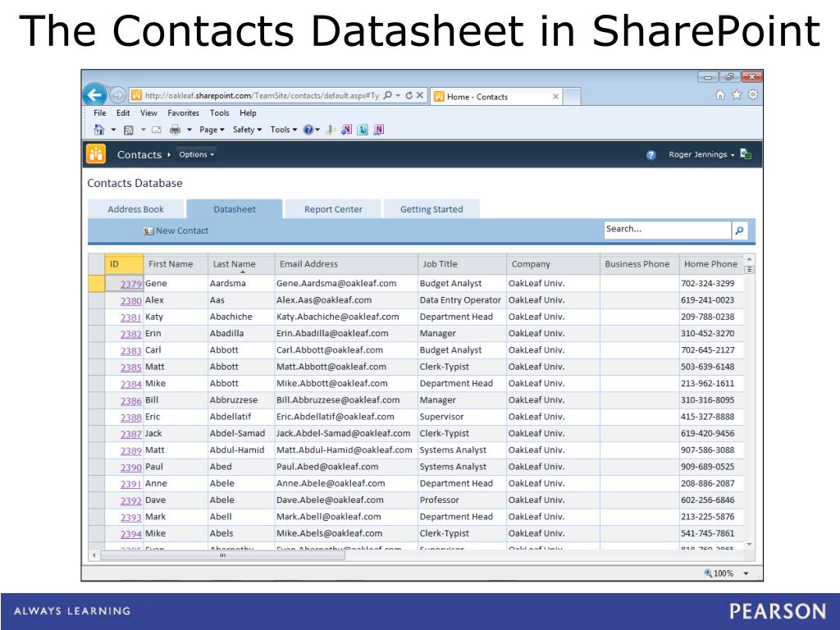Click the Print icon in command bar
Viewport: 840px width, 630px height.
[x=175, y=130]
